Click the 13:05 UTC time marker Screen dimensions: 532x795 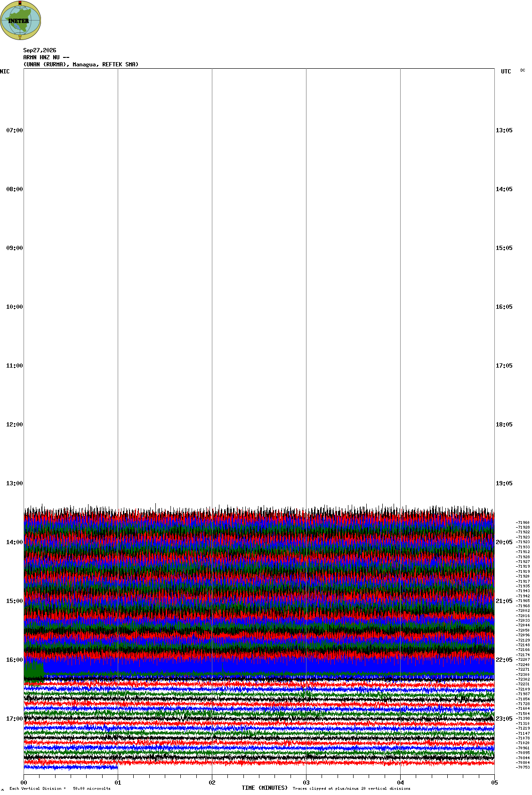click(x=504, y=130)
